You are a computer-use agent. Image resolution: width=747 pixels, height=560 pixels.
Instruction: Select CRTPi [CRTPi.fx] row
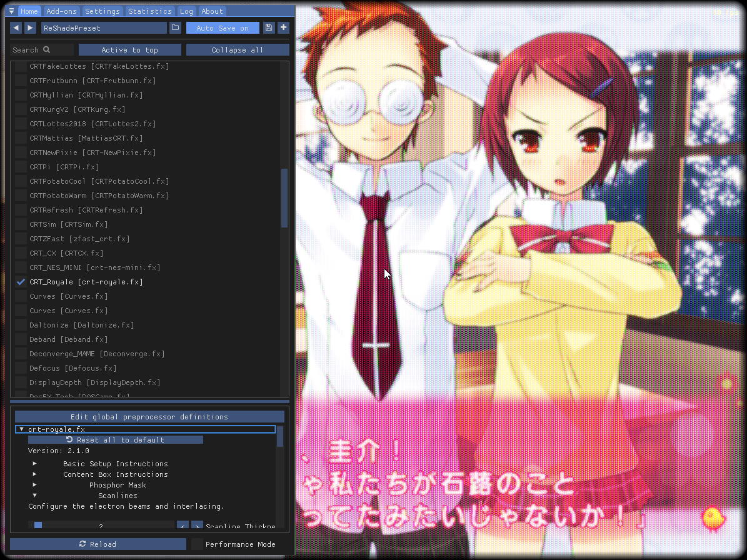click(64, 167)
